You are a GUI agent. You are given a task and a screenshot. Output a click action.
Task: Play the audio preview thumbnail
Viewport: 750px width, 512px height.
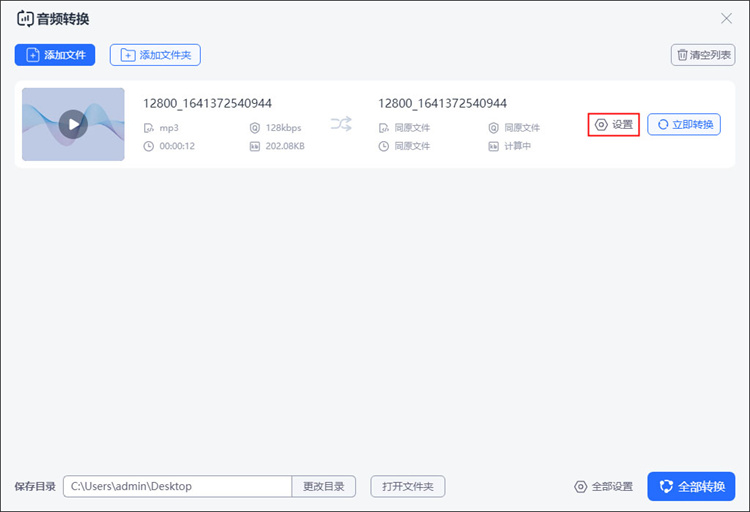click(x=73, y=124)
